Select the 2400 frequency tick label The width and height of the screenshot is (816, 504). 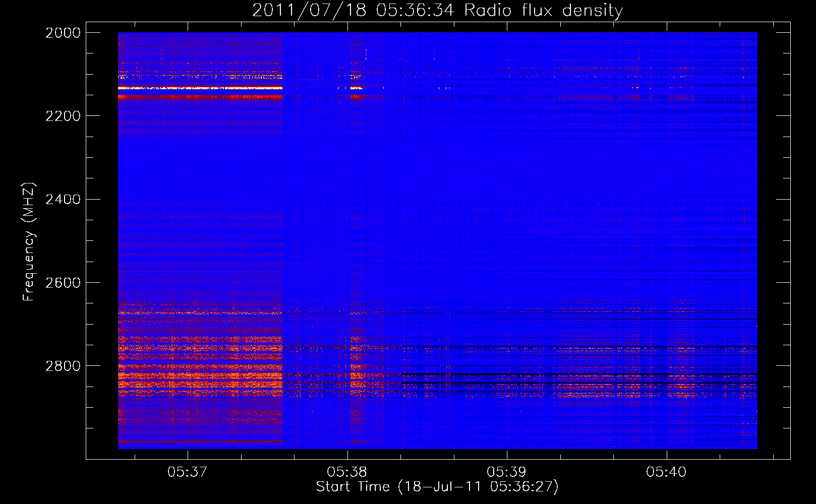(63, 200)
